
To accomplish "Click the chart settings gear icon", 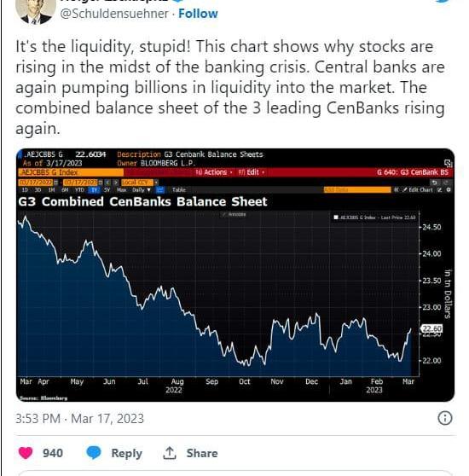I will (x=449, y=189).
